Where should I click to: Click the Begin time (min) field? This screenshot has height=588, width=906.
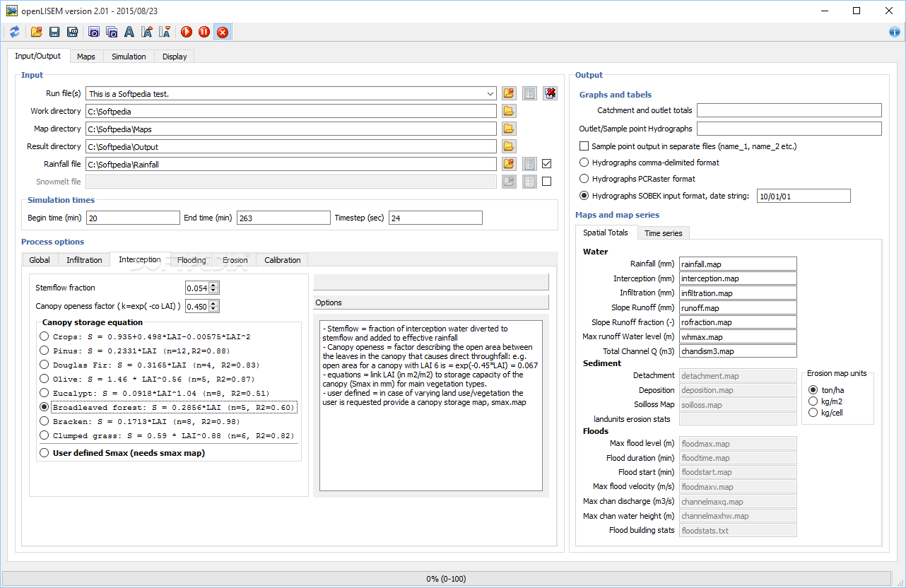133,218
